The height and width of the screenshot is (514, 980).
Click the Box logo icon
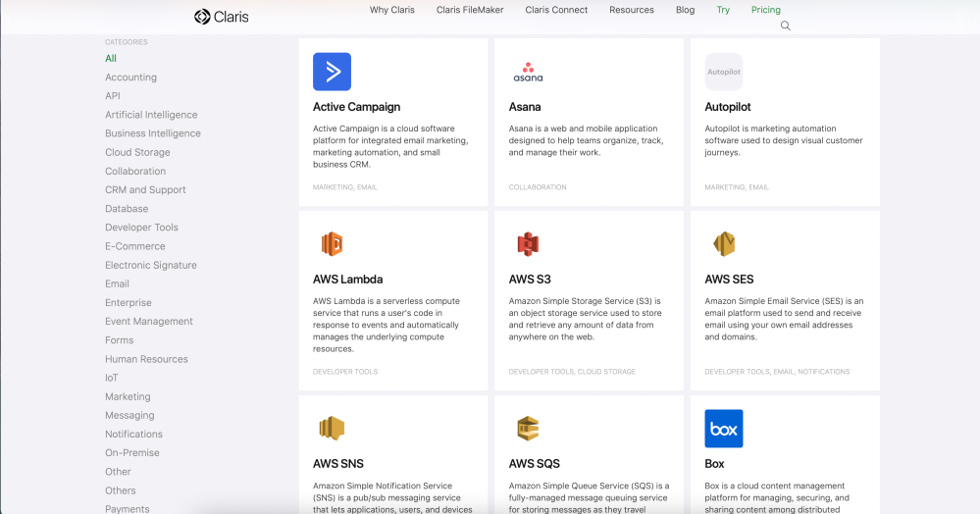(724, 429)
